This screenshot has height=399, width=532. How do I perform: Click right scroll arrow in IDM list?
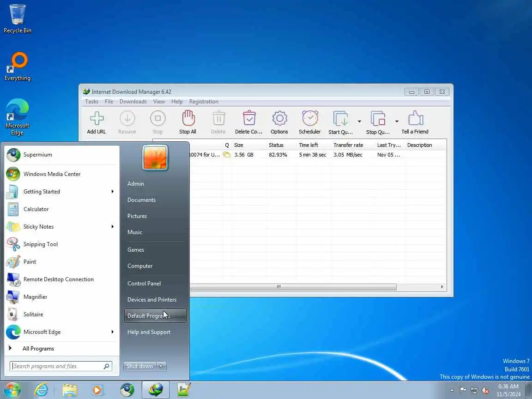(x=442, y=287)
